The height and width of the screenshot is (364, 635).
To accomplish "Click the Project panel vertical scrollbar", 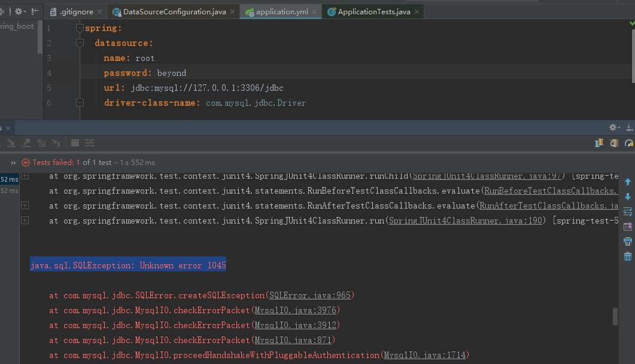I will [x=40, y=36].
